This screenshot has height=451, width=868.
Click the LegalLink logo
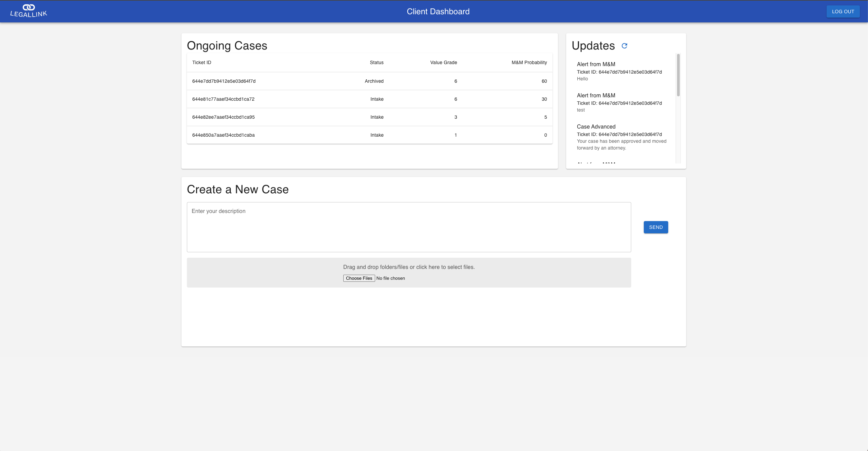[28, 11]
